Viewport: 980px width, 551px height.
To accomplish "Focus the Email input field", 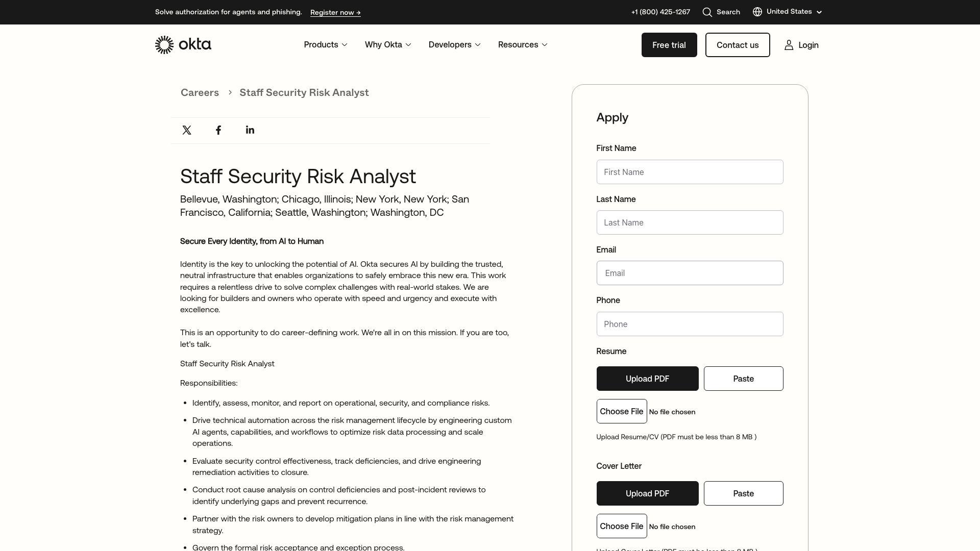I will pyautogui.click(x=690, y=273).
